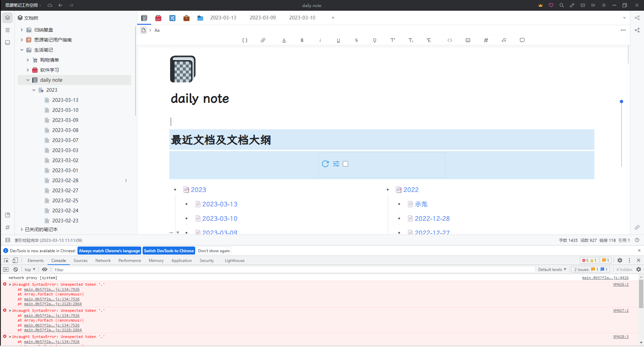The height and width of the screenshot is (347, 644).
Task: Apply strikethrough formatting
Action: click(x=356, y=40)
